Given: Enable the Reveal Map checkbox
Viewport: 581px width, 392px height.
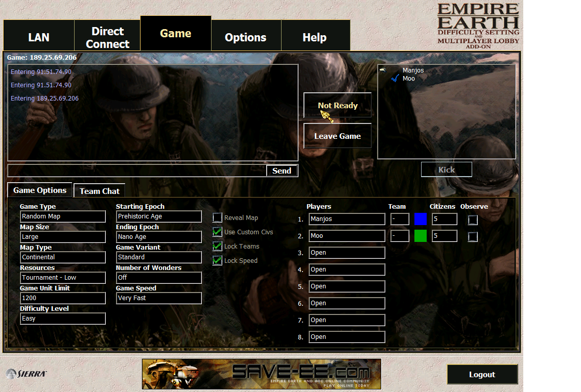Looking at the screenshot, I should tap(217, 218).
